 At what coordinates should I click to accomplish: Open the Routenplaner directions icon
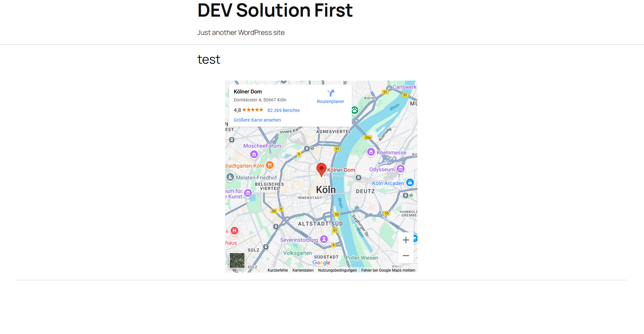click(331, 93)
